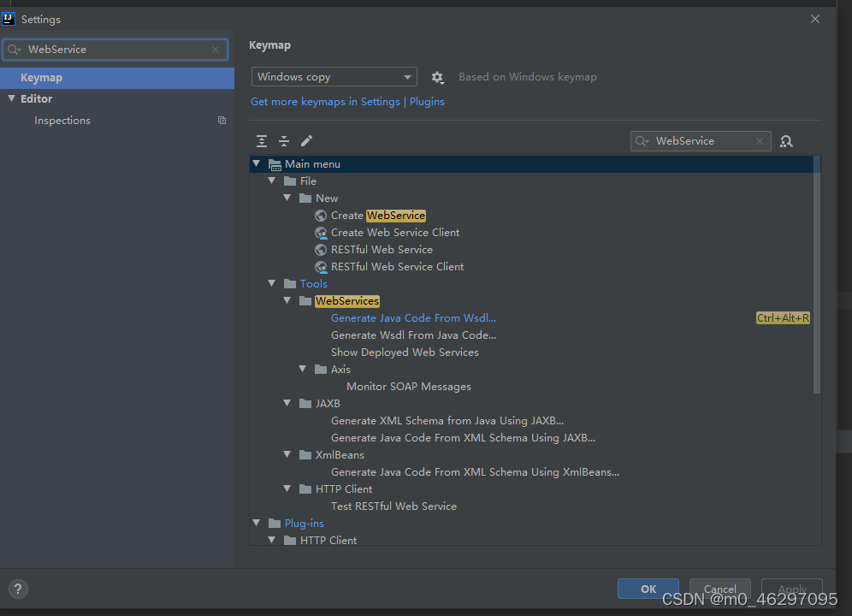This screenshot has width=852, height=616.
Task: Click the copy icon next to Inspections
Action: click(x=222, y=120)
